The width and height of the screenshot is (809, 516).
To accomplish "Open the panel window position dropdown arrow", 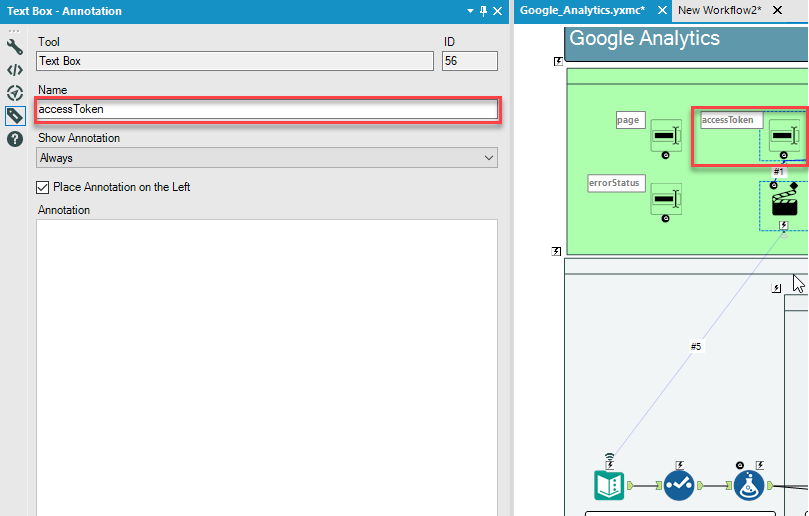I will pyautogui.click(x=470, y=11).
